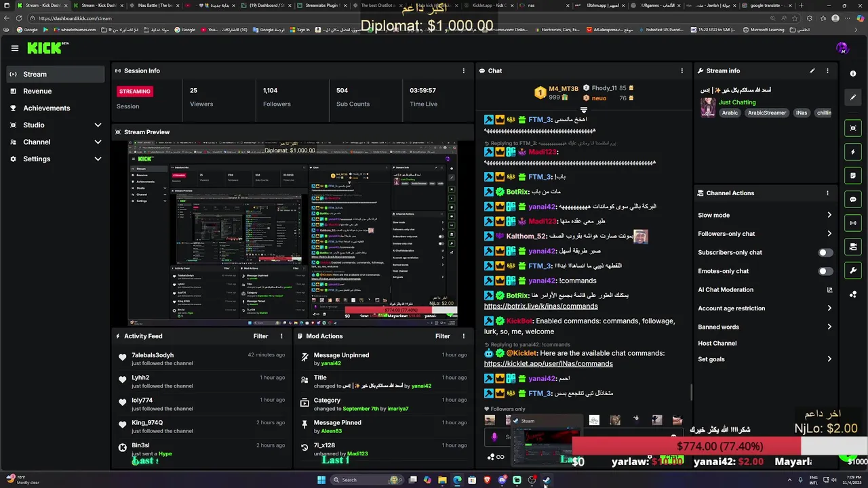Click Host Channel action
This screenshot has height=488, width=868.
717,344
